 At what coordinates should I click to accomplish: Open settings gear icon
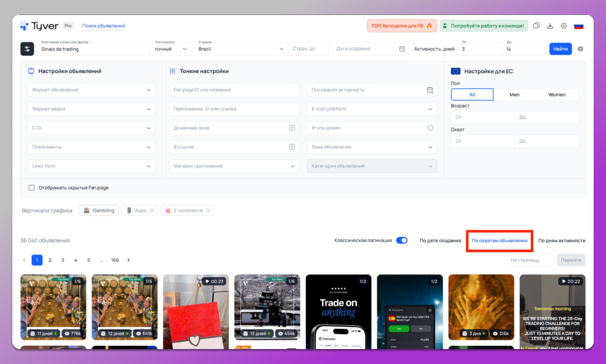[564, 26]
